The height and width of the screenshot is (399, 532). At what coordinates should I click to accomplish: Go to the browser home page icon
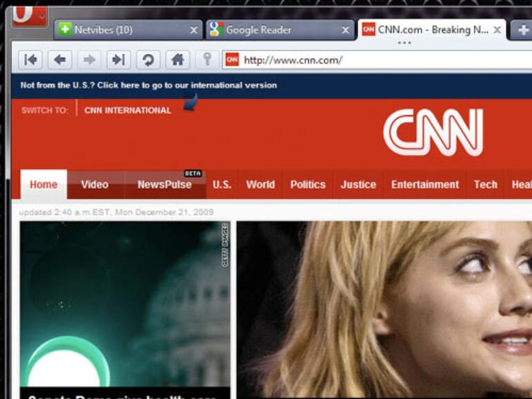[x=177, y=60]
